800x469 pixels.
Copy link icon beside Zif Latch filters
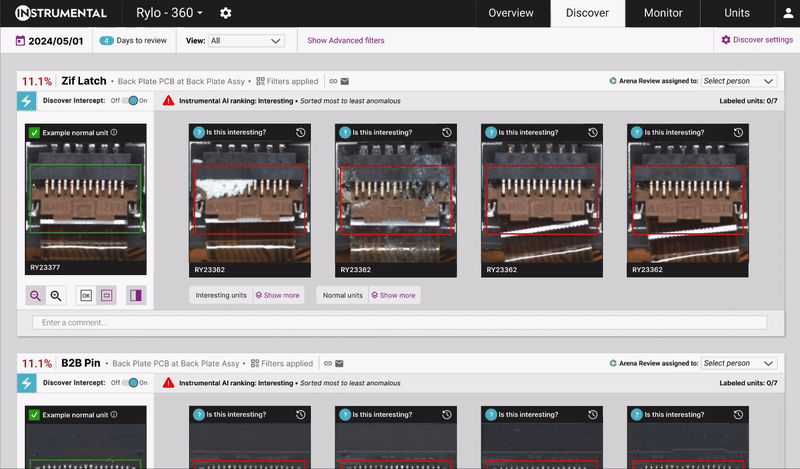(333, 81)
